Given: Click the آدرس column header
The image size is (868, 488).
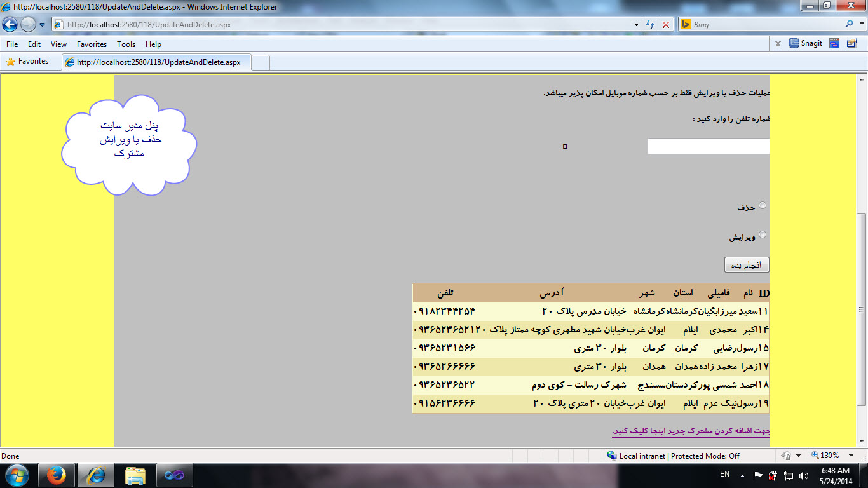Looking at the screenshot, I should [x=552, y=293].
